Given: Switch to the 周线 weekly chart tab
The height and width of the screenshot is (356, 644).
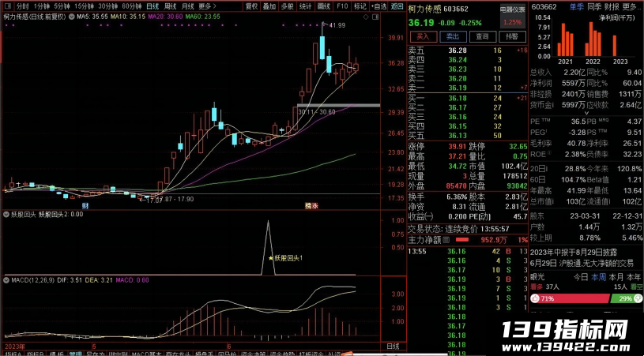Looking at the screenshot, I should [170, 6].
